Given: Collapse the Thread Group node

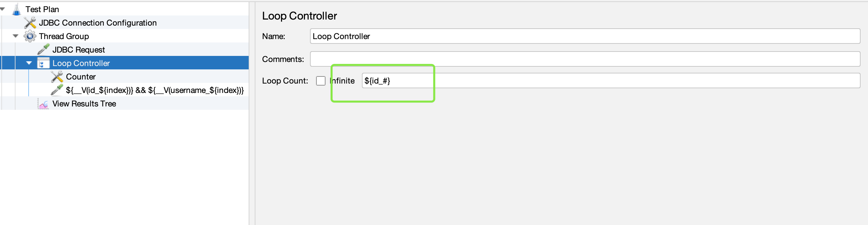Looking at the screenshot, I should [x=15, y=36].
